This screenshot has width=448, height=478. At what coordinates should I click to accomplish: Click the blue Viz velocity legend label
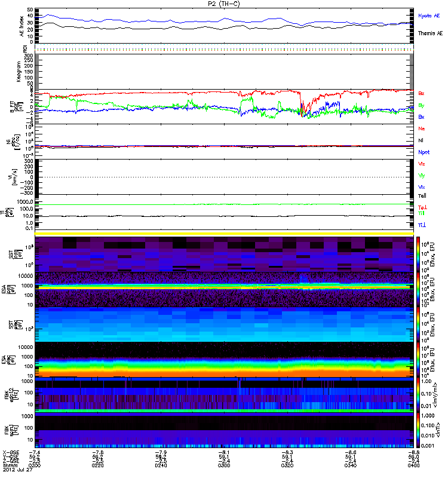[422, 187]
